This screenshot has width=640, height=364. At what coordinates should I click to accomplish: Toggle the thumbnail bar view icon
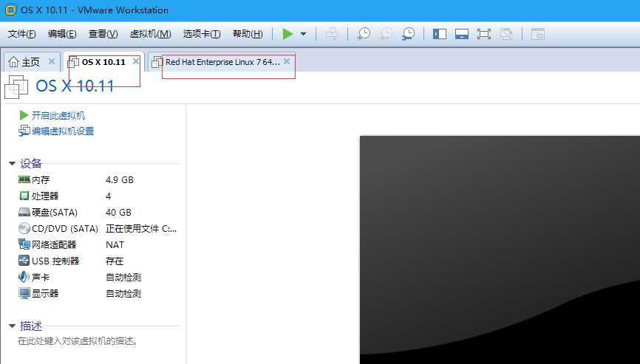point(462,34)
